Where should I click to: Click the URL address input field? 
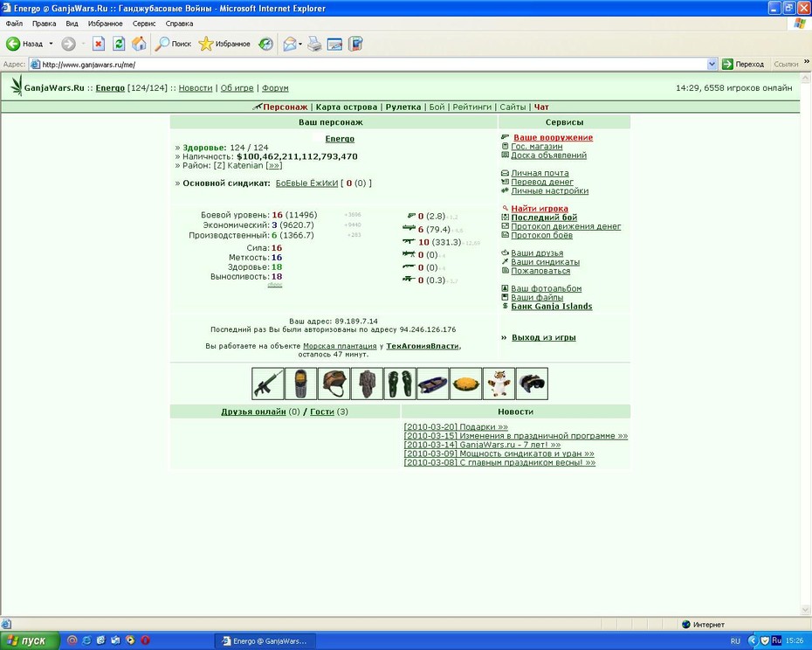[x=373, y=65]
